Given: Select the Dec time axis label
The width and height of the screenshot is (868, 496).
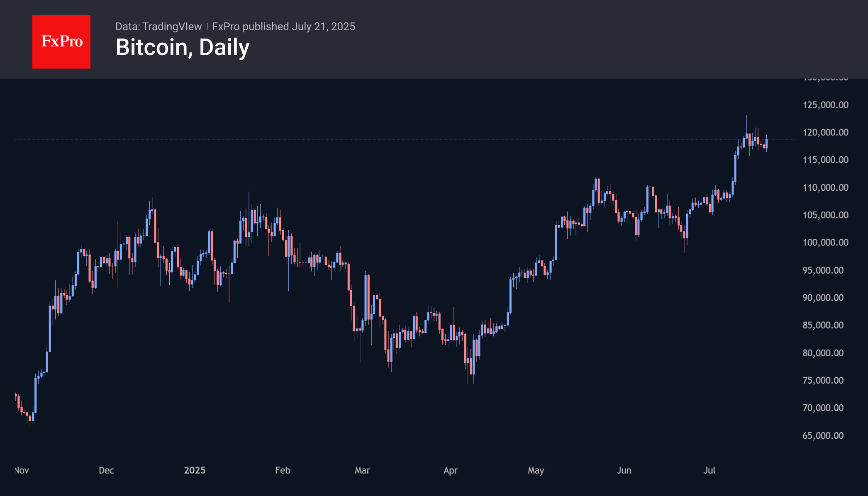Looking at the screenshot, I should point(106,470).
